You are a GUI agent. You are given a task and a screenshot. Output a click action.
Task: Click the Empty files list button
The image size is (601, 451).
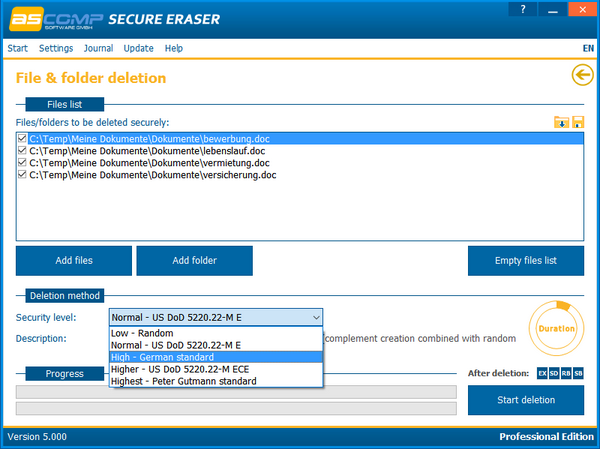pos(526,261)
